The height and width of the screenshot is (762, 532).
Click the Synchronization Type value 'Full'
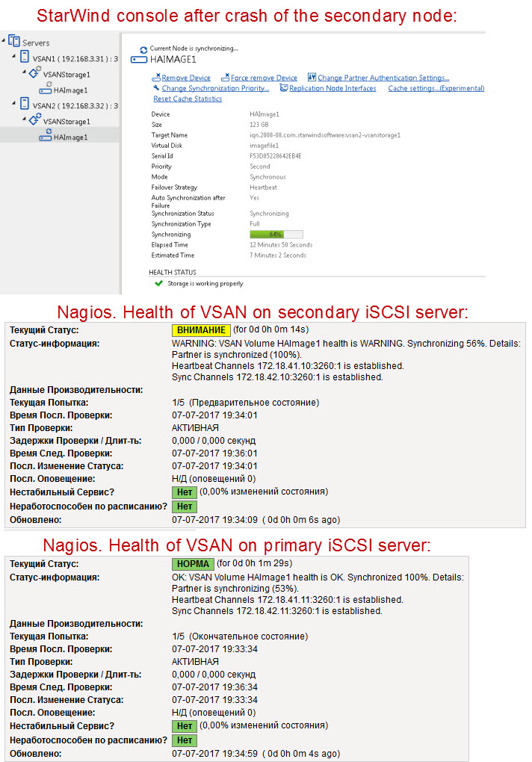coord(255,223)
